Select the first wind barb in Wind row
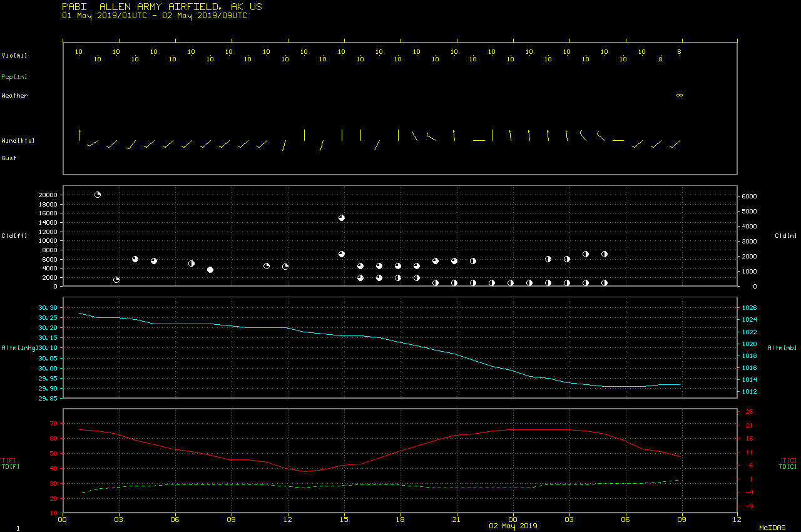This screenshot has height=532, width=801. tap(79, 135)
